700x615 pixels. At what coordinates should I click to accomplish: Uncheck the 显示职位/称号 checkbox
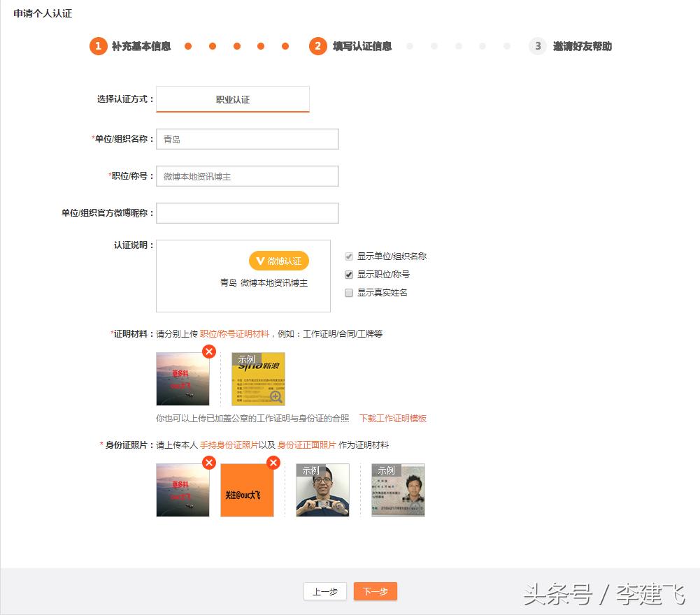348,274
